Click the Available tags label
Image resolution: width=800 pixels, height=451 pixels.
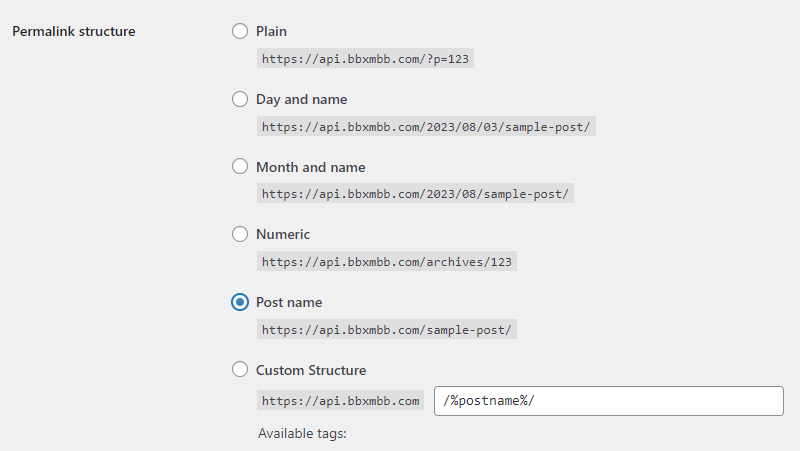pos(302,434)
